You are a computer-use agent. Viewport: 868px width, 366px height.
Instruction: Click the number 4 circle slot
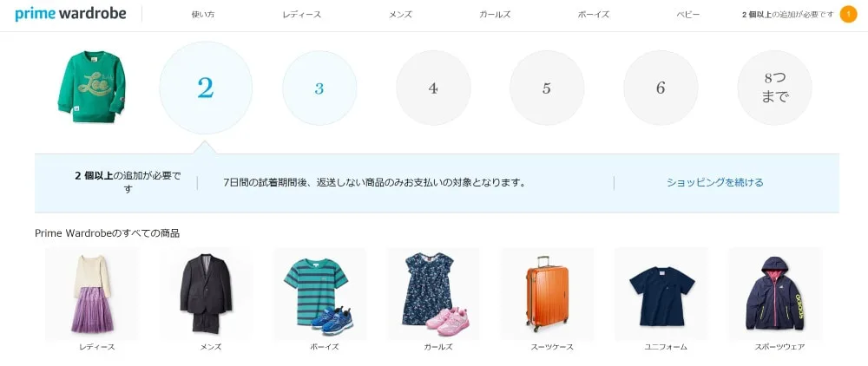[433, 88]
